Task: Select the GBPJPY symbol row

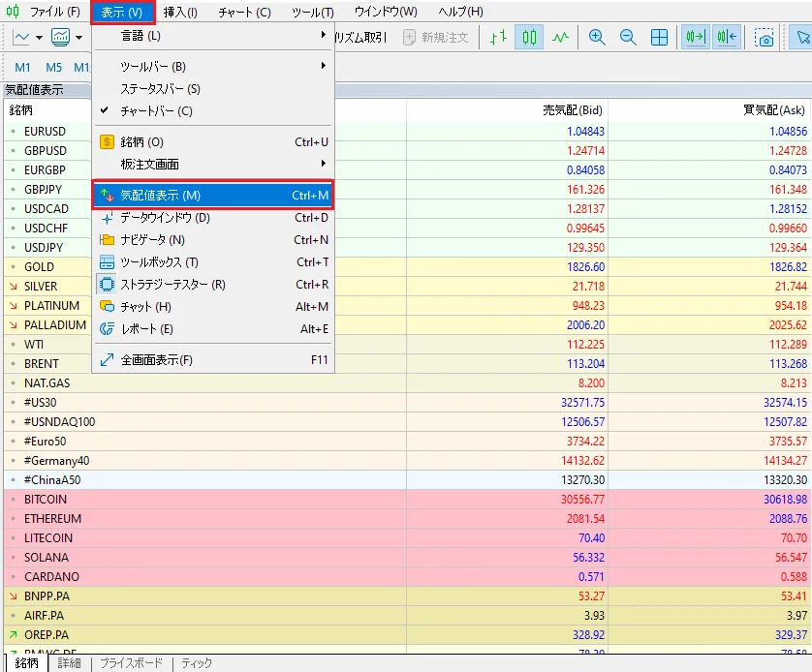Action: point(408,190)
